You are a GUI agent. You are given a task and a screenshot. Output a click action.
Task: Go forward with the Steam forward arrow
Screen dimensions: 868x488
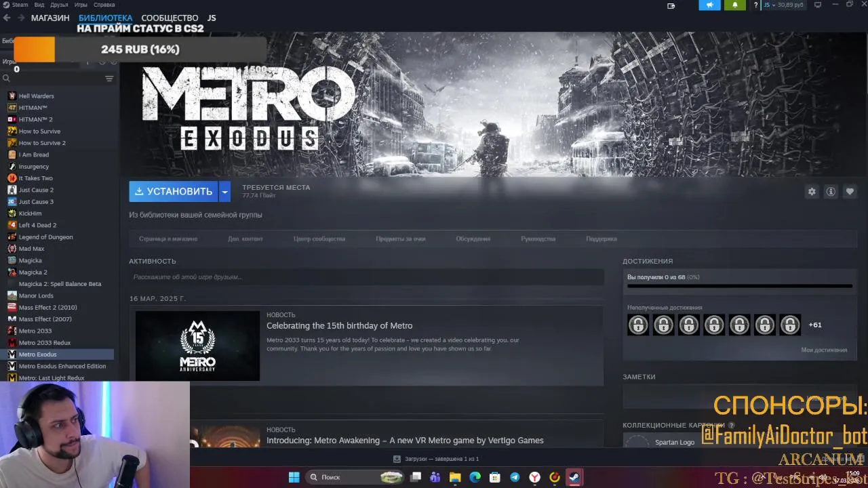click(20, 18)
